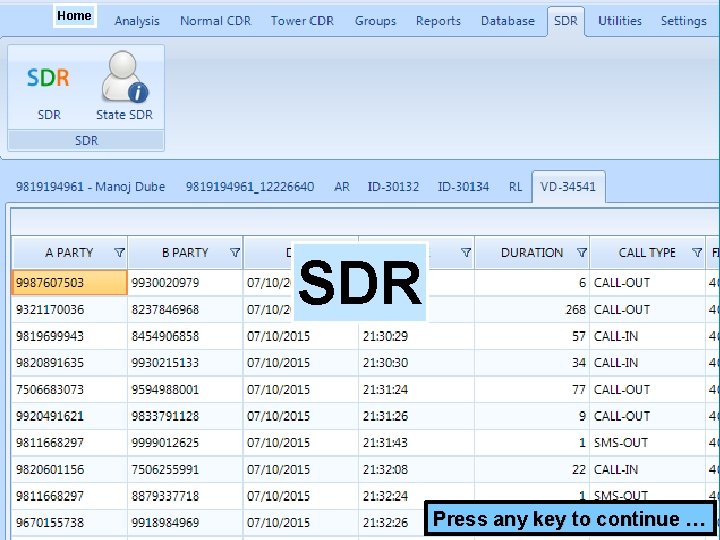Switch to the Groups tab
This screenshot has height=540, width=720.
tap(376, 21)
